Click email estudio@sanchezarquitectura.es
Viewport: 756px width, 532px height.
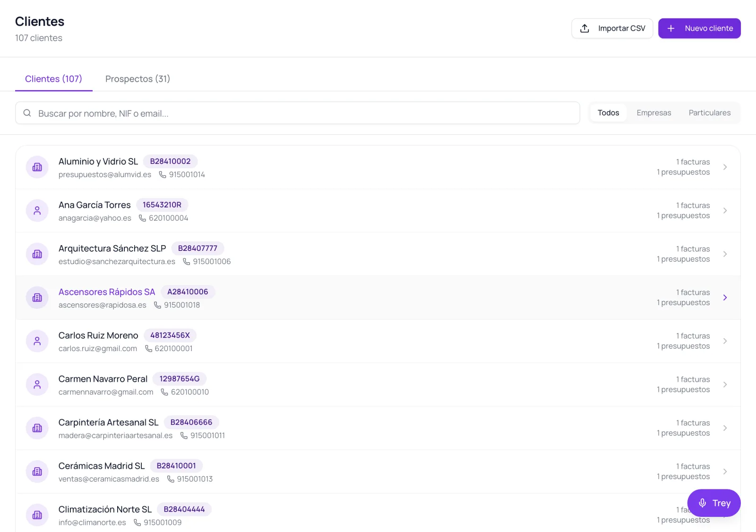coord(117,262)
